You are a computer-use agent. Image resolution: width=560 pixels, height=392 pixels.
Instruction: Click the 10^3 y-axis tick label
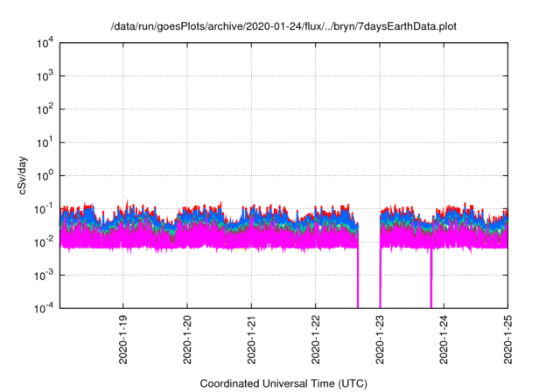coord(45,76)
